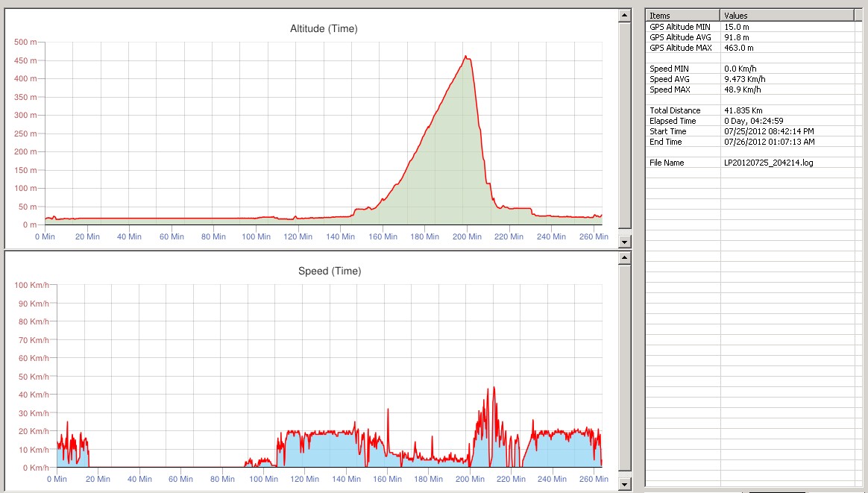Sort by the Values column header
This screenshot has height=493, width=868.
point(786,15)
